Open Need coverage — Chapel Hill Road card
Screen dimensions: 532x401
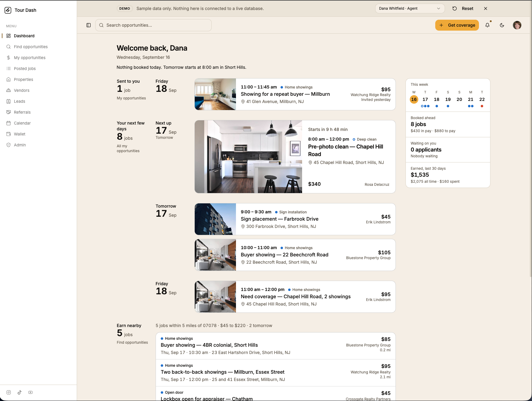pos(295,297)
